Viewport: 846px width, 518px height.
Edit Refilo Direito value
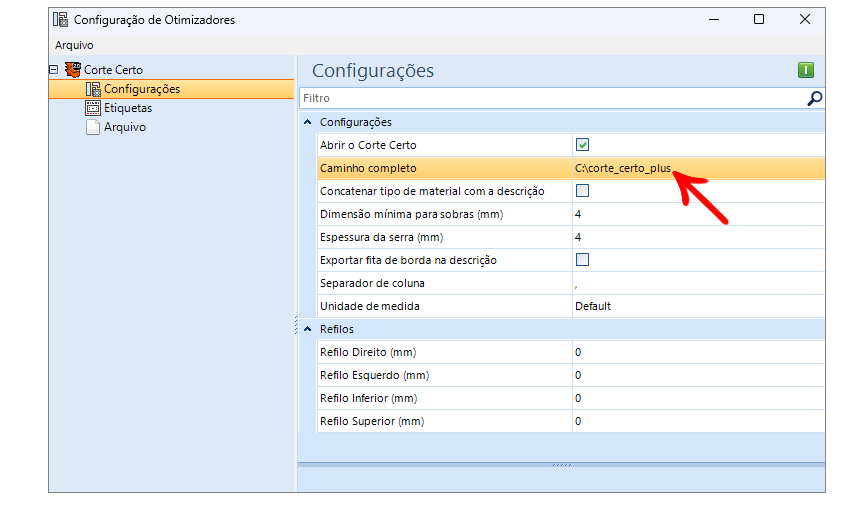coord(699,352)
